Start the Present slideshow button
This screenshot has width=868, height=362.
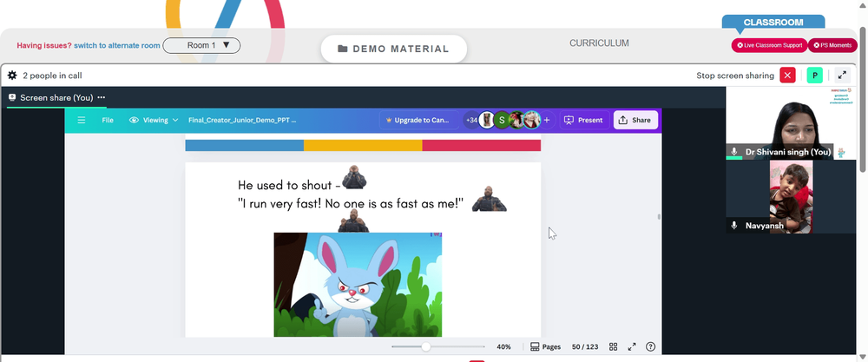click(584, 120)
